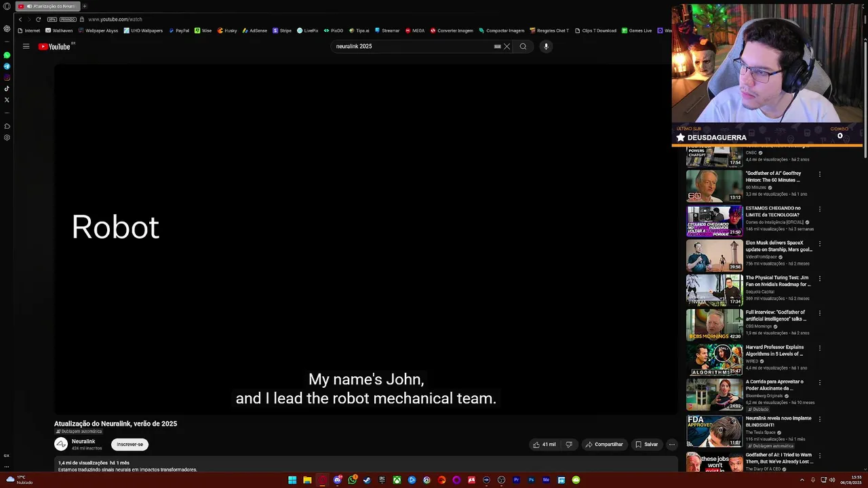This screenshot has height=488, width=868.
Task: Open the Stripe bookmark
Action: (282, 30)
